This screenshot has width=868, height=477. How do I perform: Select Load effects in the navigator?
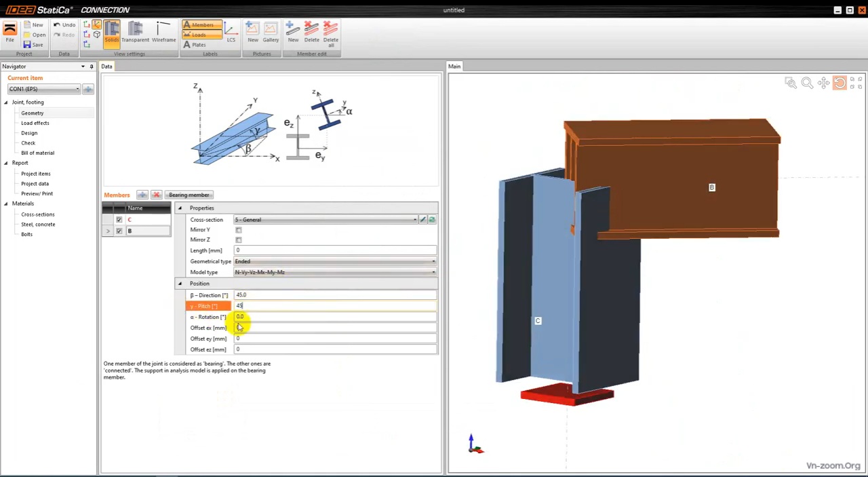35,123
